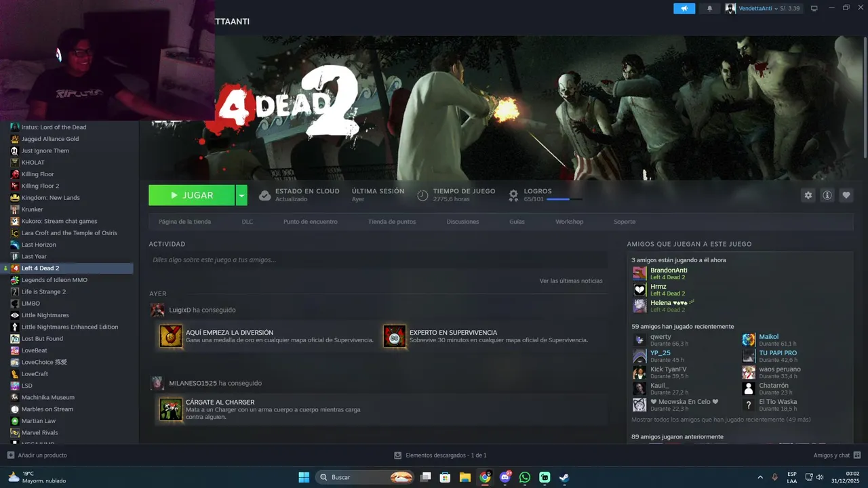Viewport: 868px width, 488px height.
Task: Open BrandonAnti friend avatar
Action: pos(639,273)
